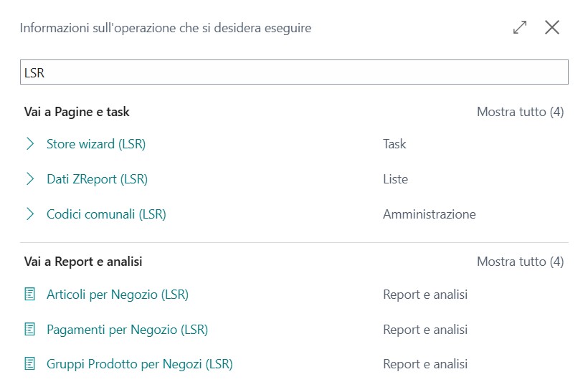Click the Vai a Pagine e task heading
This screenshot has width=588, height=392.
pos(77,112)
